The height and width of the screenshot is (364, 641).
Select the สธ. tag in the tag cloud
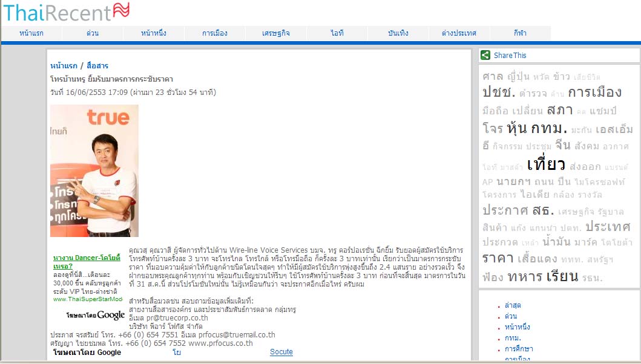544,210
